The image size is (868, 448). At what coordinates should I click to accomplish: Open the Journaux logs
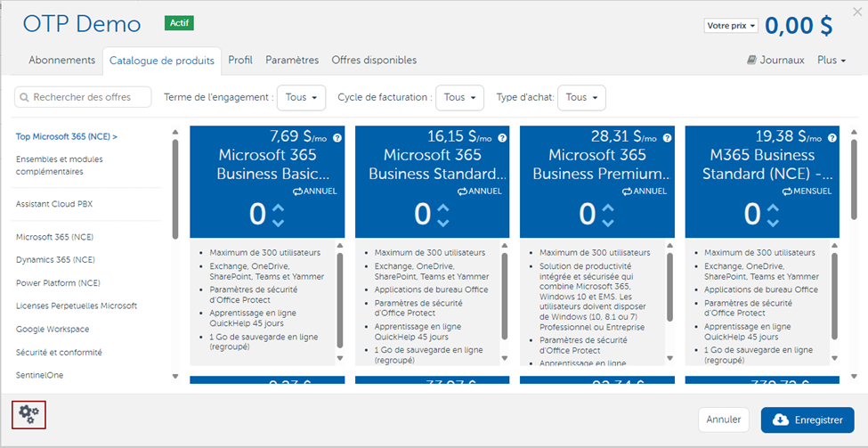[x=775, y=61]
